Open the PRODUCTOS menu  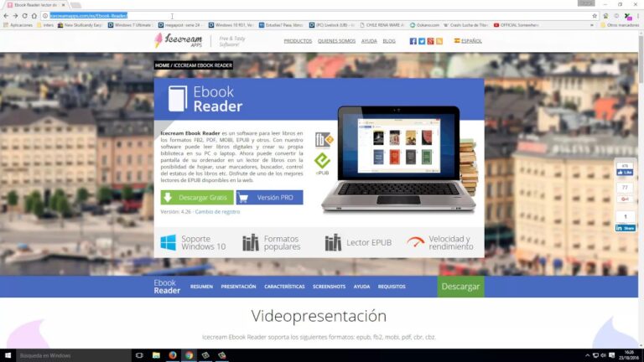pyautogui.click(x=298, y=41)
